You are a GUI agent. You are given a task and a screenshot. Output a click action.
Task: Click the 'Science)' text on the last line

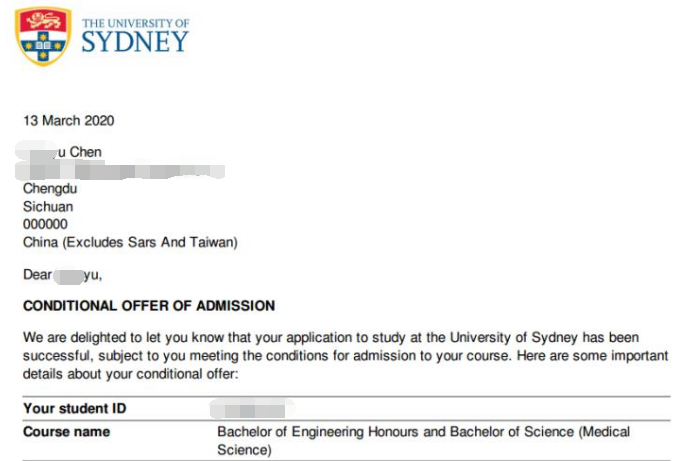point(244,450)
